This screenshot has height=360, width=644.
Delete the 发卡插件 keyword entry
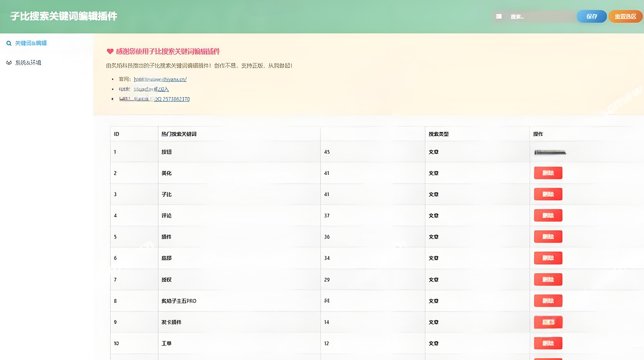tap(548, 322)
